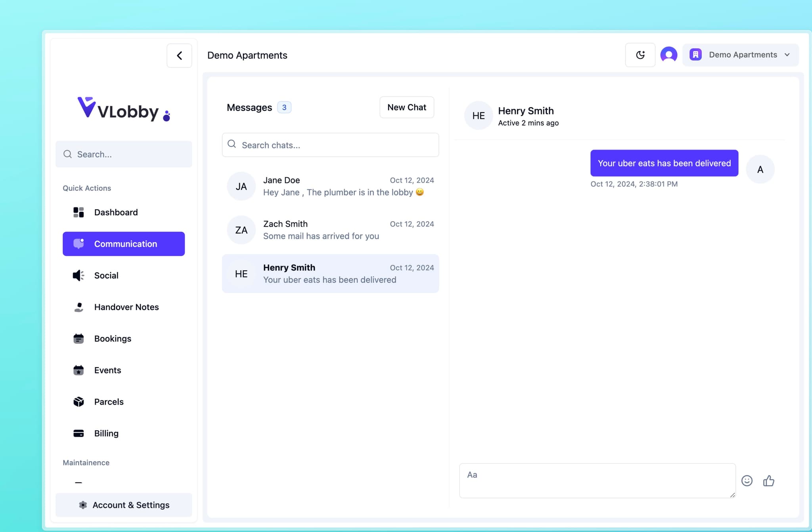Open Jane Doe conversation
This screenshot has height=532, width=812.
(330, 186)
